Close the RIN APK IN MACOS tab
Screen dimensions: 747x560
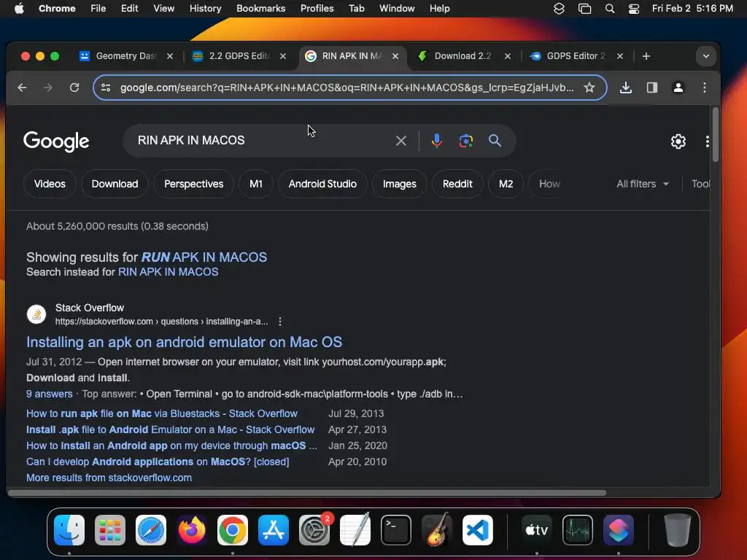point(395,56)
